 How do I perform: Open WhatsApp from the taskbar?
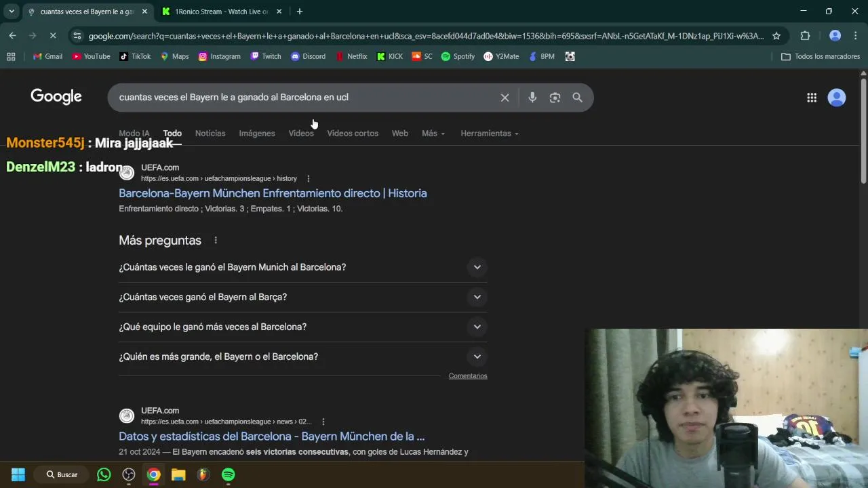point(104,474)
